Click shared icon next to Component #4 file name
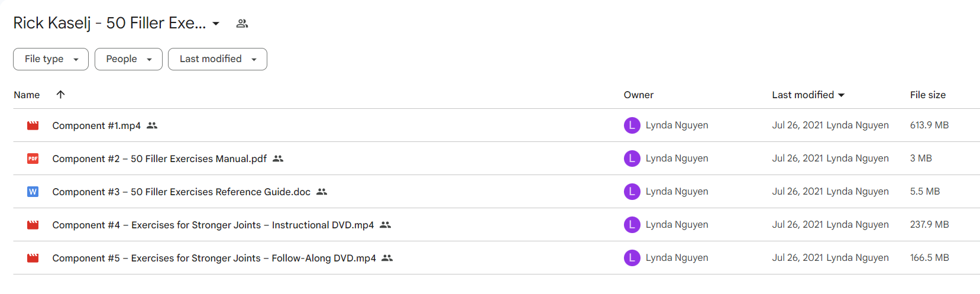The image size is (980, 294). (x=385, y=225)
